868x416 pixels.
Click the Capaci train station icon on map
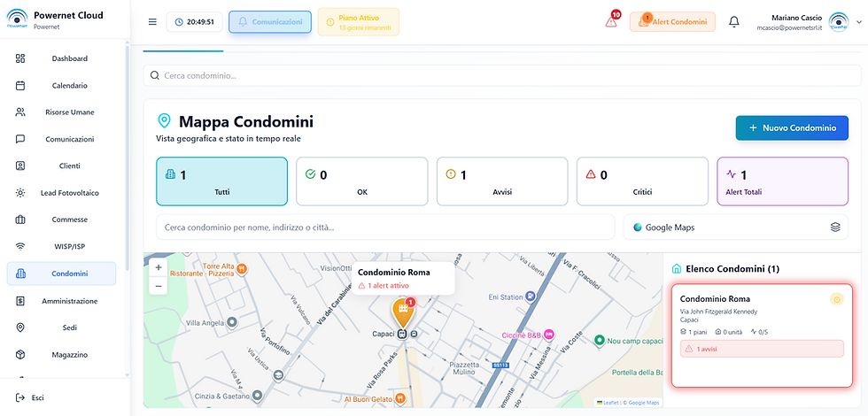coord(402,335)
